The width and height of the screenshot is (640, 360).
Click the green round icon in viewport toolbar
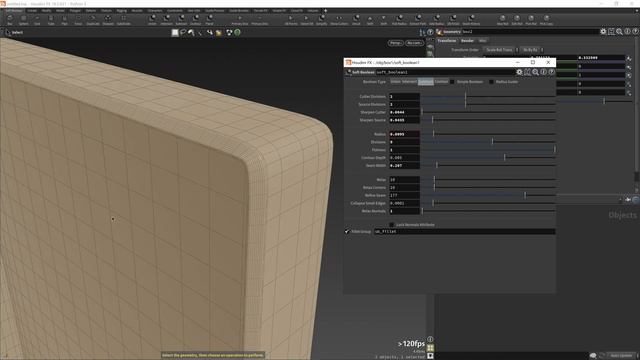(x=237, y=33)
